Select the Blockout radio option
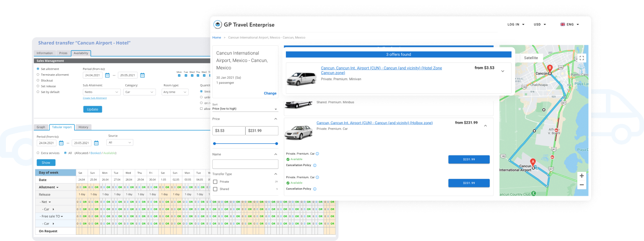The height and width of the screenshot is (241, 644). click(38, 80)
